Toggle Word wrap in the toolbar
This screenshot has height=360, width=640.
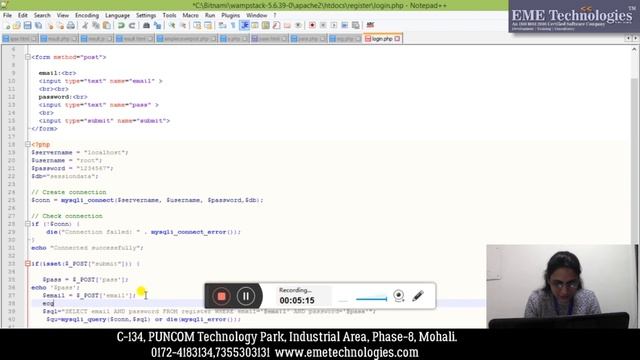222,26
